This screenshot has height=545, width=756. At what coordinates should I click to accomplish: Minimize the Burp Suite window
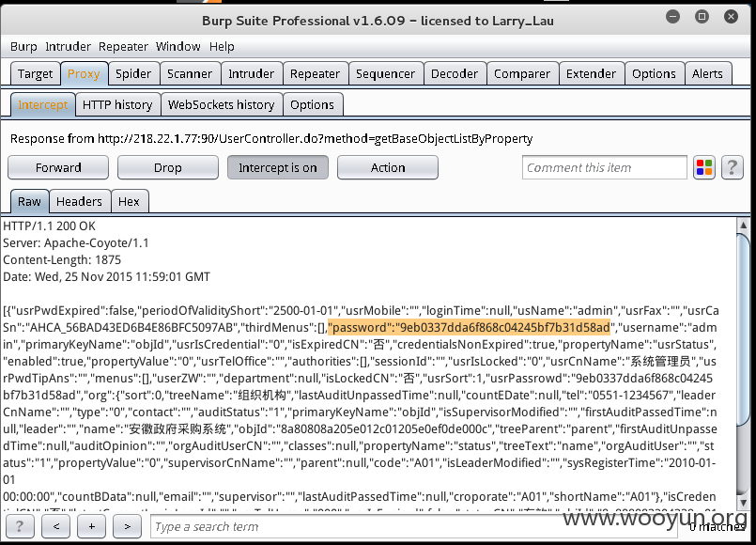click(672, 16)
